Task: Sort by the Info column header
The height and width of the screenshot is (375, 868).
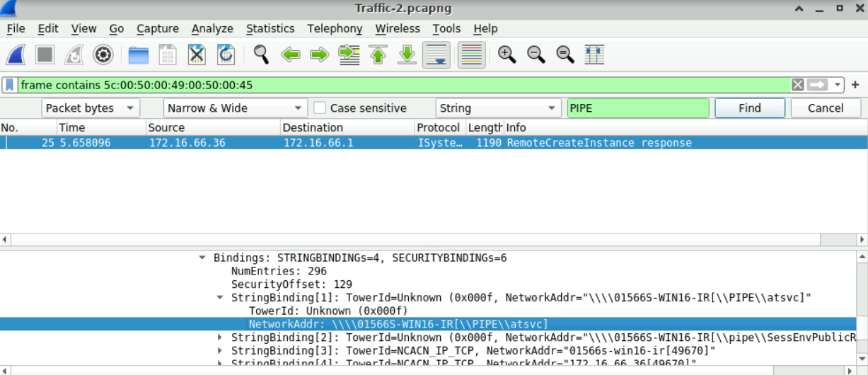Action: (x=685, y=127)
